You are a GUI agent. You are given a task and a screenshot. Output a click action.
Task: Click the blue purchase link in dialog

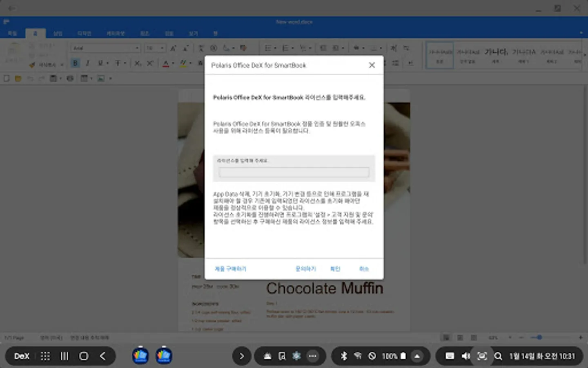230,269
